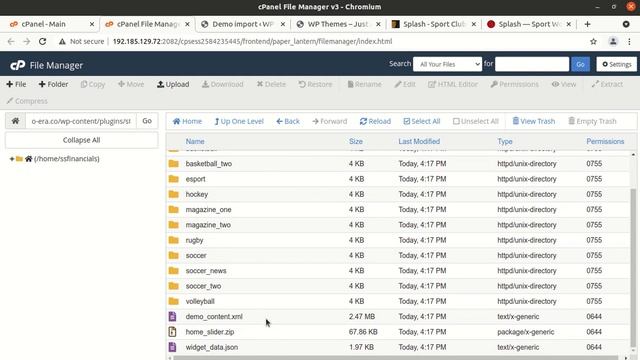Sort by Last Modified column header
This screenshot has width=640, height=360.
(x=419, y=141)
